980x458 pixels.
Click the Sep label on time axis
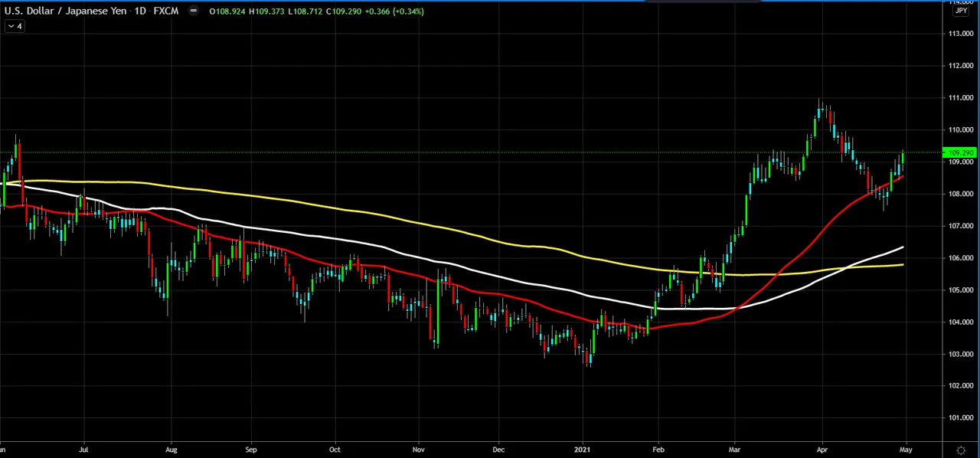250,450
